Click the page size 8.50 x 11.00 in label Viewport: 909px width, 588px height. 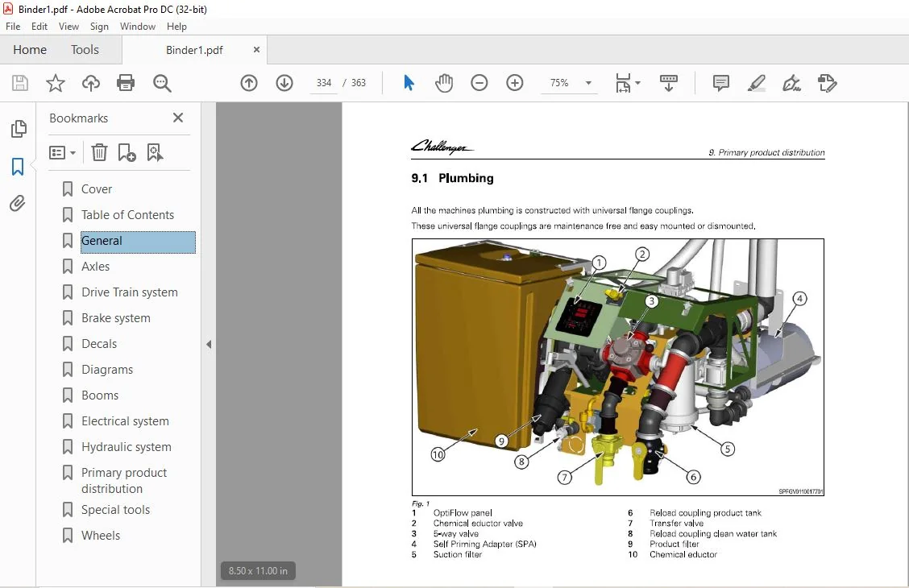click(x=257, y=570)
